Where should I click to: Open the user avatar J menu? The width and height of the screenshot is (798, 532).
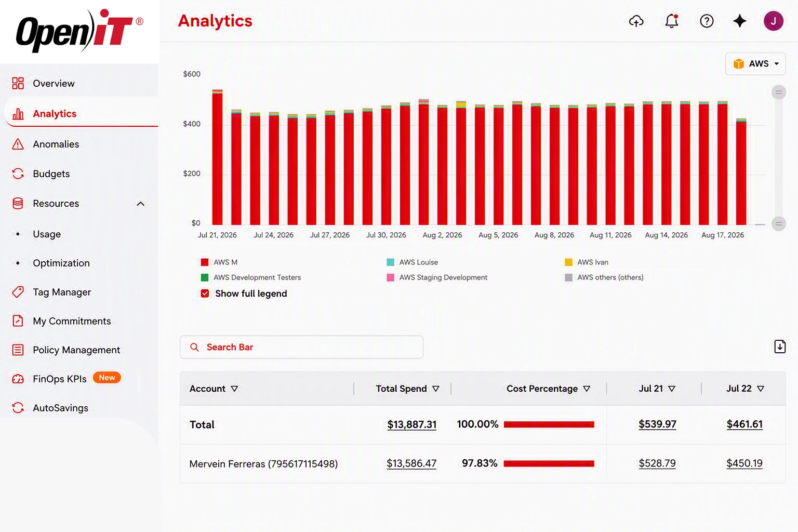coord(773,21)
